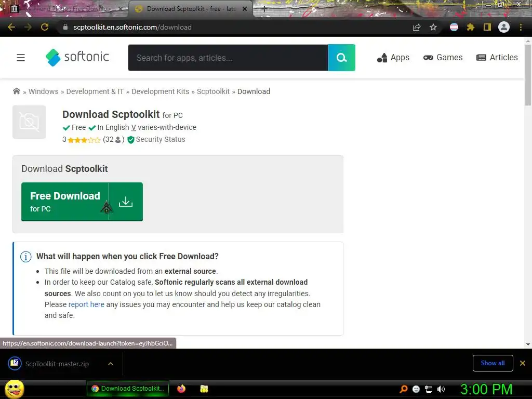Click the site lock icon in address bar
Viewport: 532px width, 399px height.
click(65, 27)
